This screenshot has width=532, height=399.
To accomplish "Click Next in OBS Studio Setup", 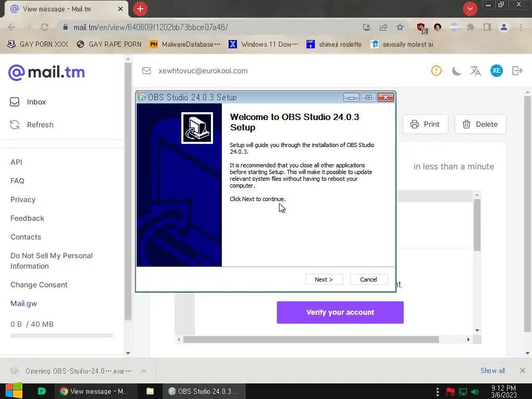I will [324, 279].
